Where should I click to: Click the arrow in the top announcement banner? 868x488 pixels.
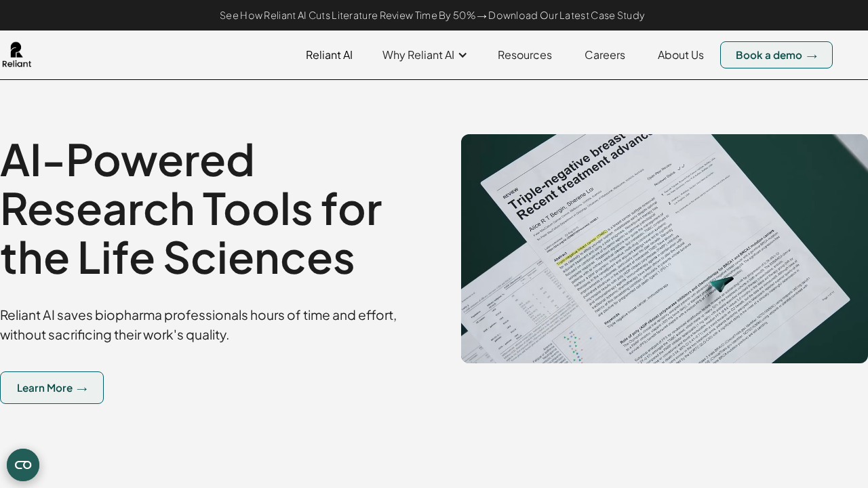(481, 16)
